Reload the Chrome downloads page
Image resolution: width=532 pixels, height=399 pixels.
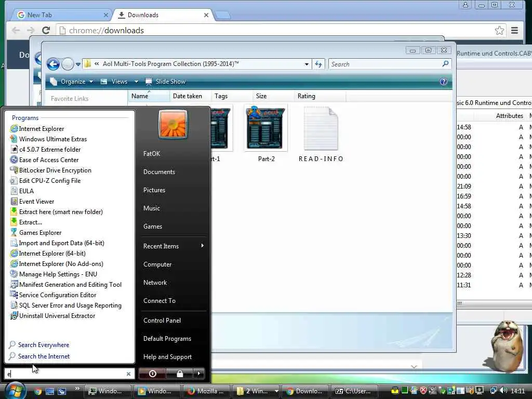(x=46, y=30)
